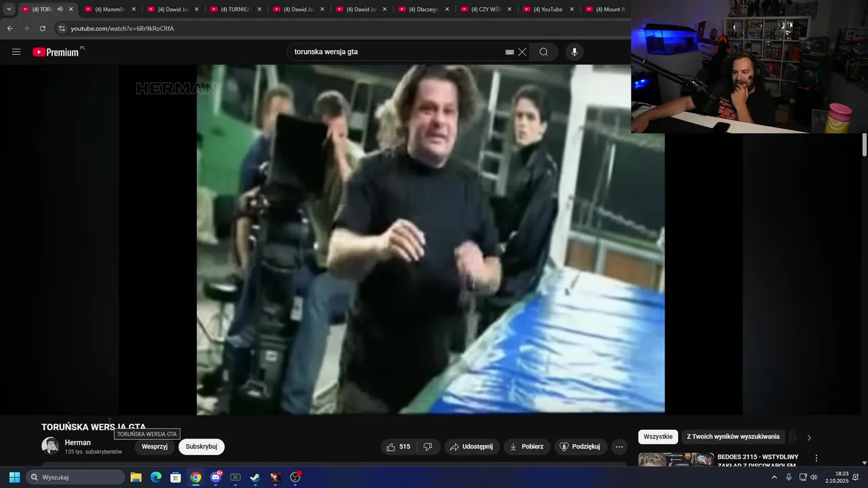Open the Herman channel name link
This screenshot has width=868, height=488.
[77, 443]
